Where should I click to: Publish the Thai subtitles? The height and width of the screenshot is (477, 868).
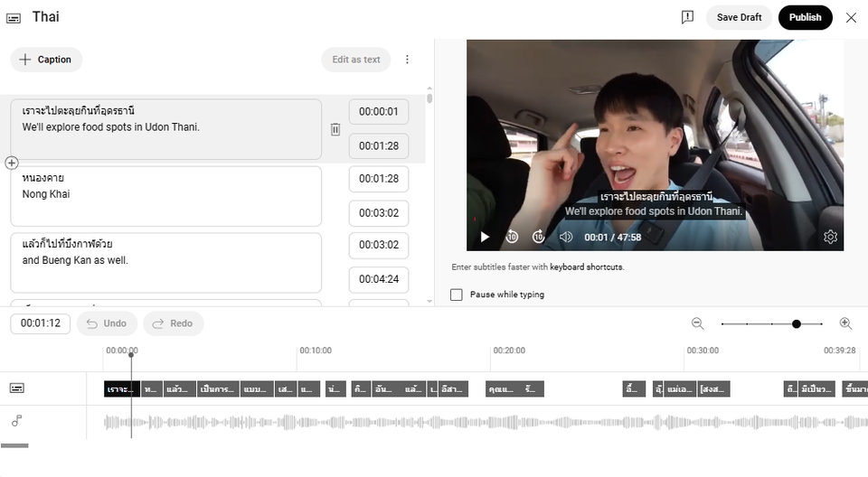pos(805,17)
